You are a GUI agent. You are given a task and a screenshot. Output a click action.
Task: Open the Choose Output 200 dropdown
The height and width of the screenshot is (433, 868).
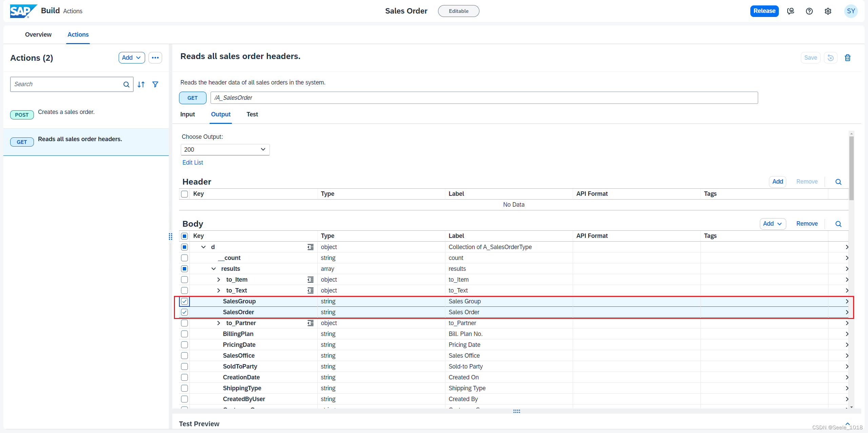coord(225,150)
